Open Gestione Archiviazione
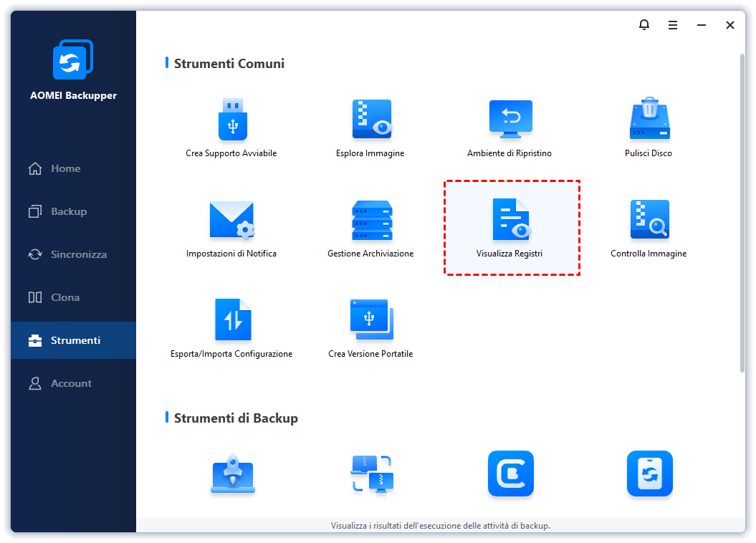Screen dimensions: 756x543 coord(370,229)
